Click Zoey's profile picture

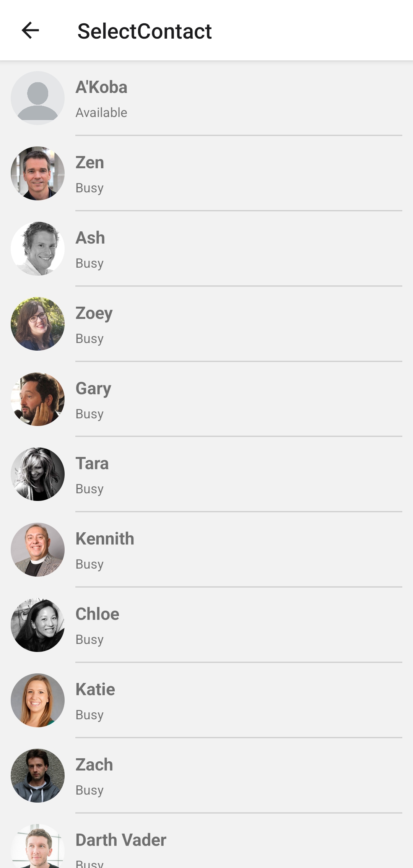(37, 323)
